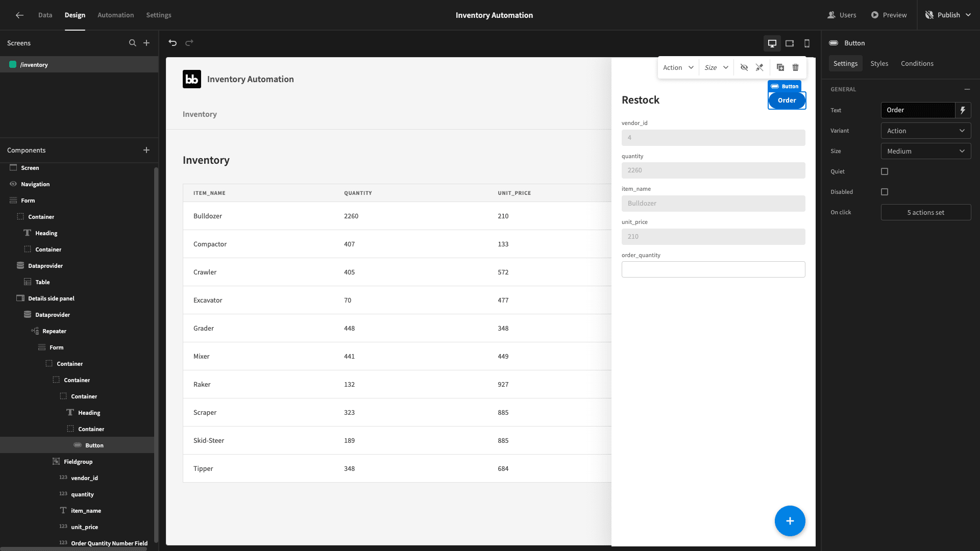Open bindings with the lightning bolt icon
Screen dimensions: 980x551
(963, 110)
